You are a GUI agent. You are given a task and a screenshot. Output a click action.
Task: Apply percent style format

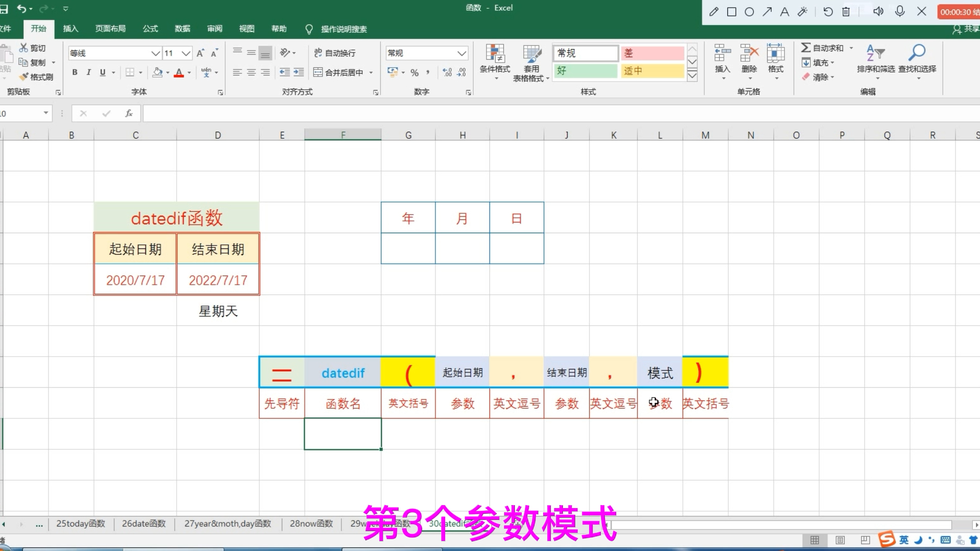pos(414,72)
